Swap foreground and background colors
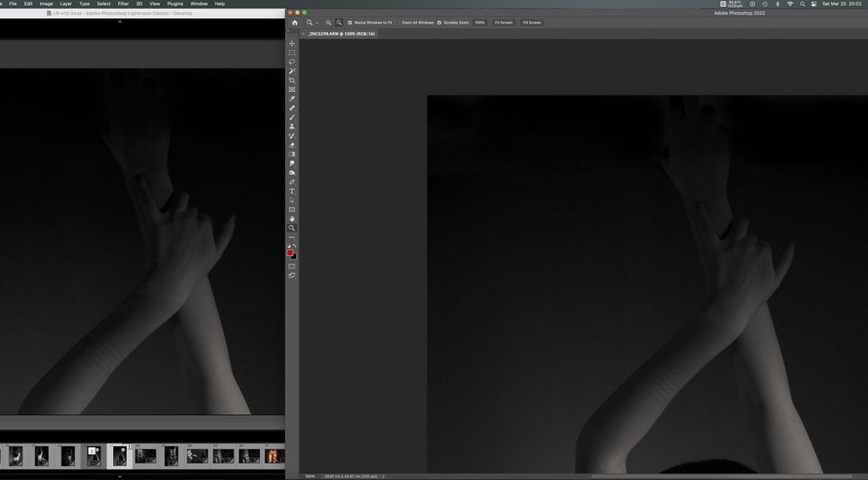 click(295, 246)
